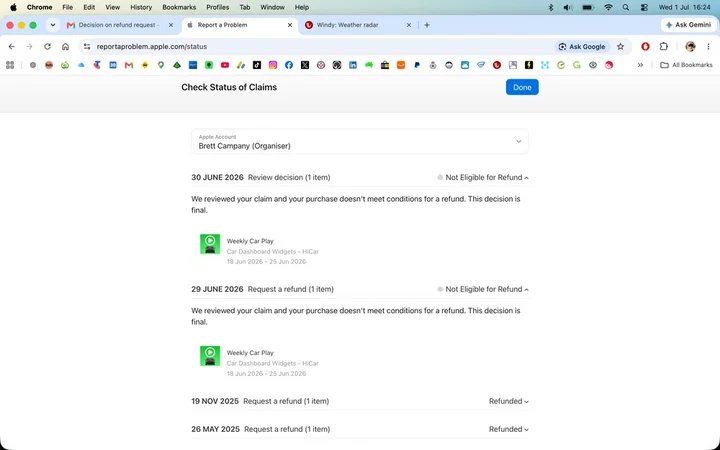
Task: Expand the 26 May 2025 Refunded claim
Action: tap(526, 429)
